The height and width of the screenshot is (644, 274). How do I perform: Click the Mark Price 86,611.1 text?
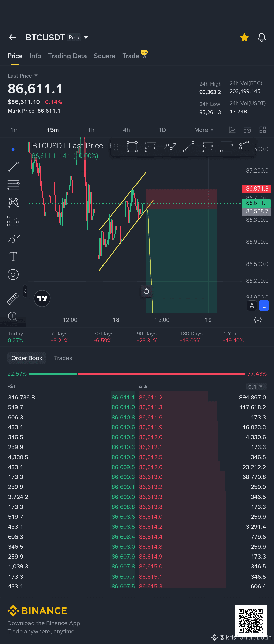click(34, 111)
